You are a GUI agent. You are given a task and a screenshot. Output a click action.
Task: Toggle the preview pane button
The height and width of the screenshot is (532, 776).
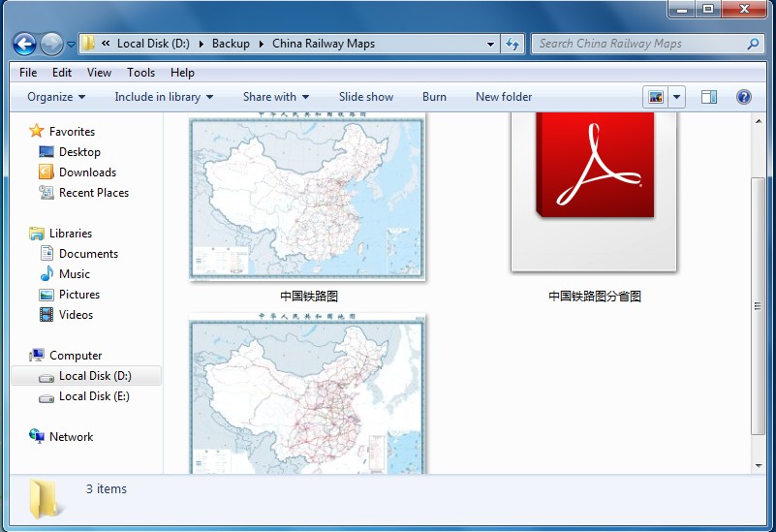point(709,97)
